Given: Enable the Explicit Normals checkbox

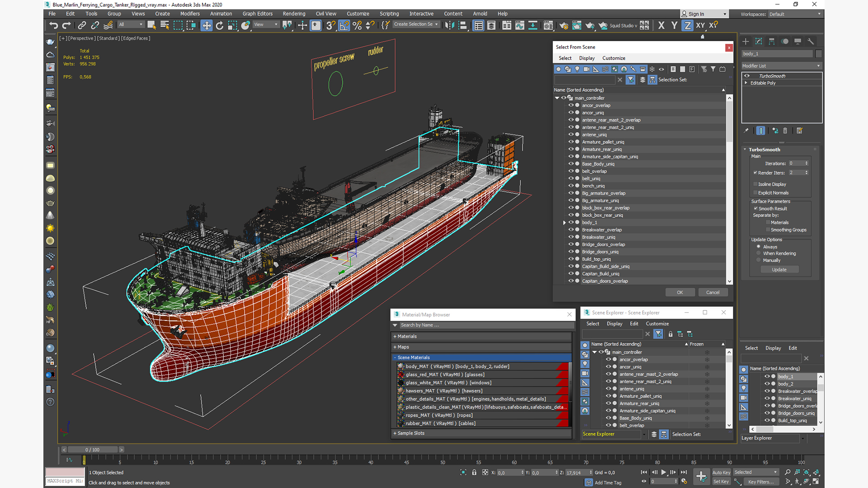Looking at the screenshot, I should [x=755, y=192].
